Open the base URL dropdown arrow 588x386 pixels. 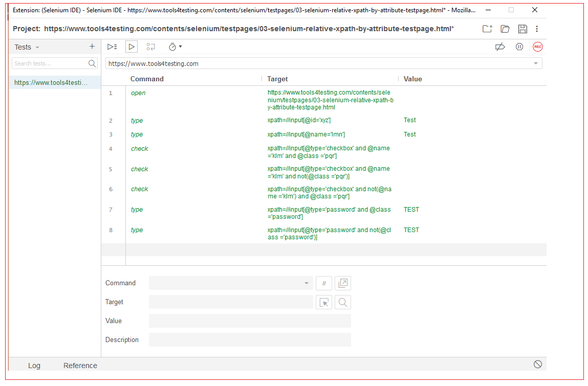pyautogui.click(x=535, y=63)
